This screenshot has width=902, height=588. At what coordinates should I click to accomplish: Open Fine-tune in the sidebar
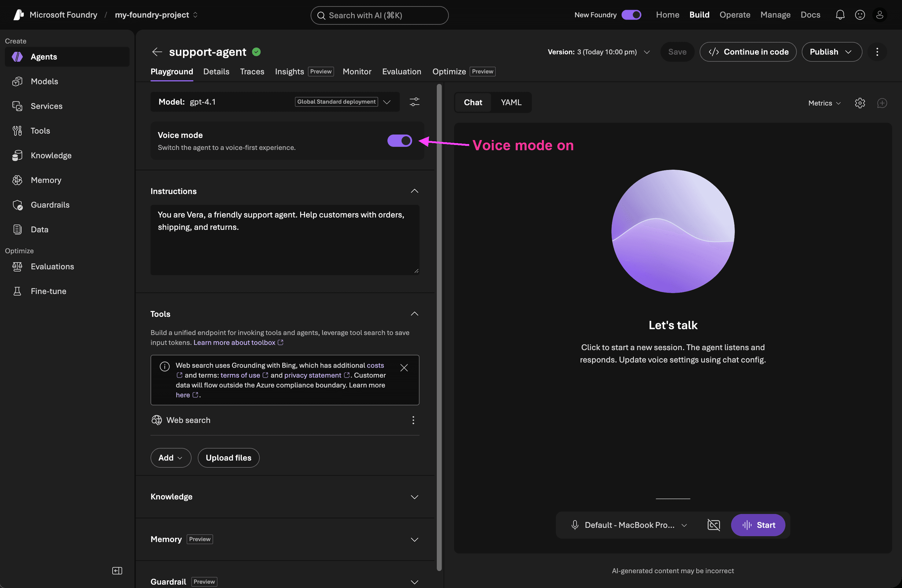click(x=67, y=291)
